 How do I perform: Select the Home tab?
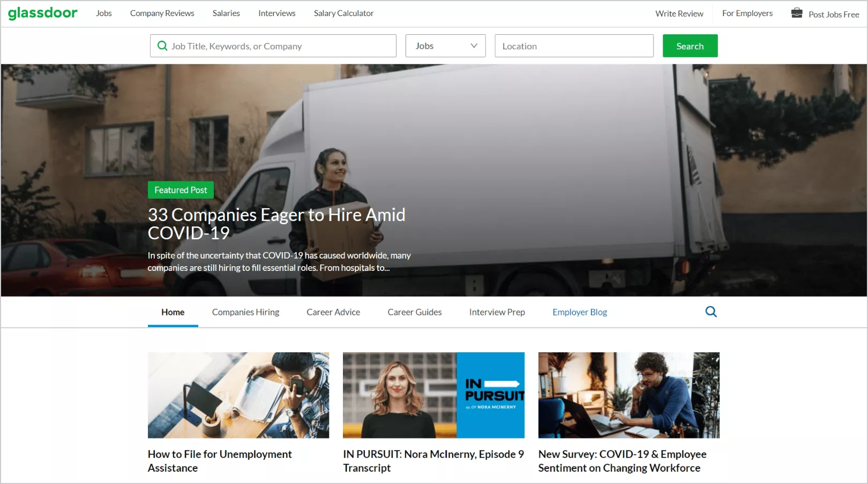pyautogui.click(x=173, y=312)
